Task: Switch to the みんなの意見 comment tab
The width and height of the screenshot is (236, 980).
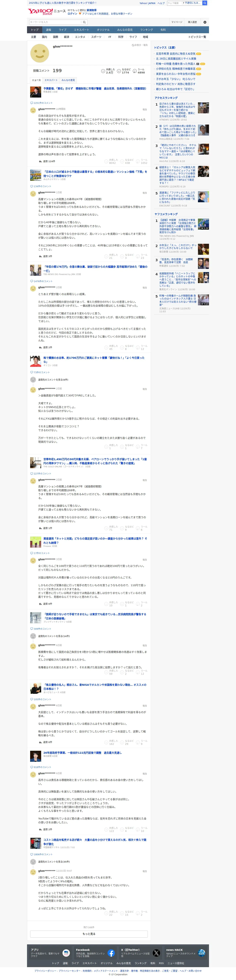Action: [x=68, y=80]
